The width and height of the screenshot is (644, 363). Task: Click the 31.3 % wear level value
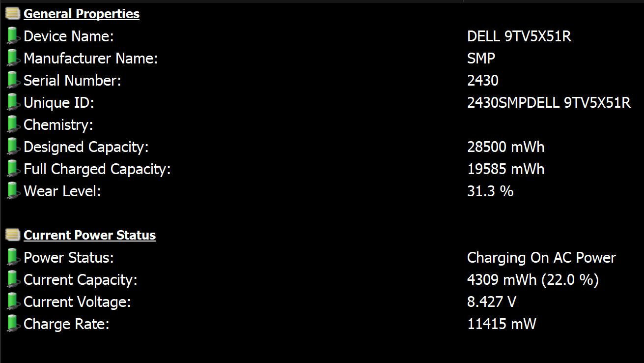(490, 191)
